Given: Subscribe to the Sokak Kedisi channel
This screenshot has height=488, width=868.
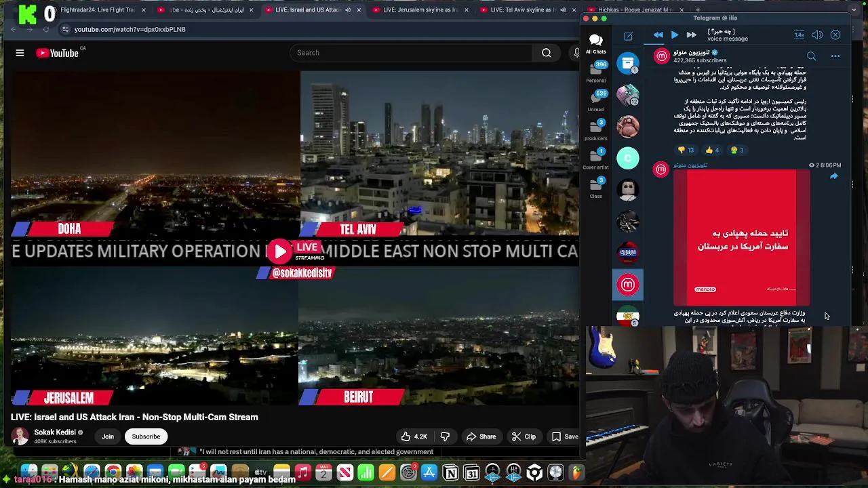Looking at the screenshot, I should (146, 436).
